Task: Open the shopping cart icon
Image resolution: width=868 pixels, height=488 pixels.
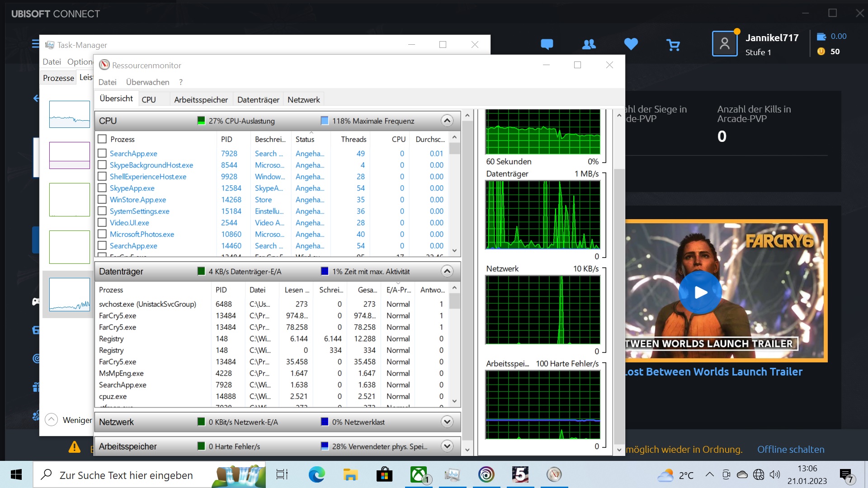Action: coord(673,45)
